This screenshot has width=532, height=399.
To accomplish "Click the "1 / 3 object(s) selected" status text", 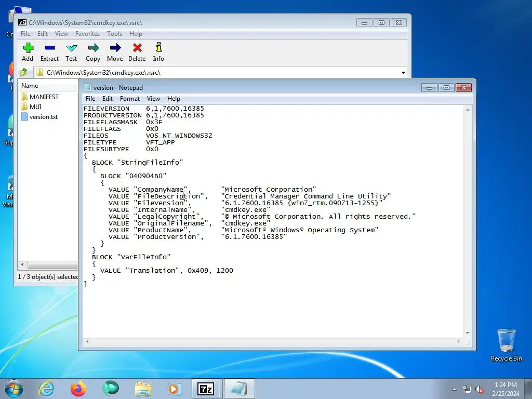I will [48, 277].
